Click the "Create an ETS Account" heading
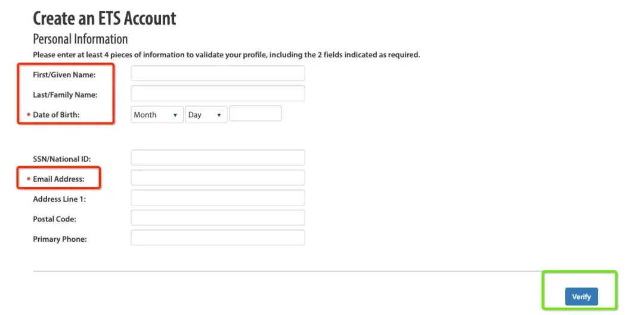The image size is (644, 315). (x=104, y=18)
